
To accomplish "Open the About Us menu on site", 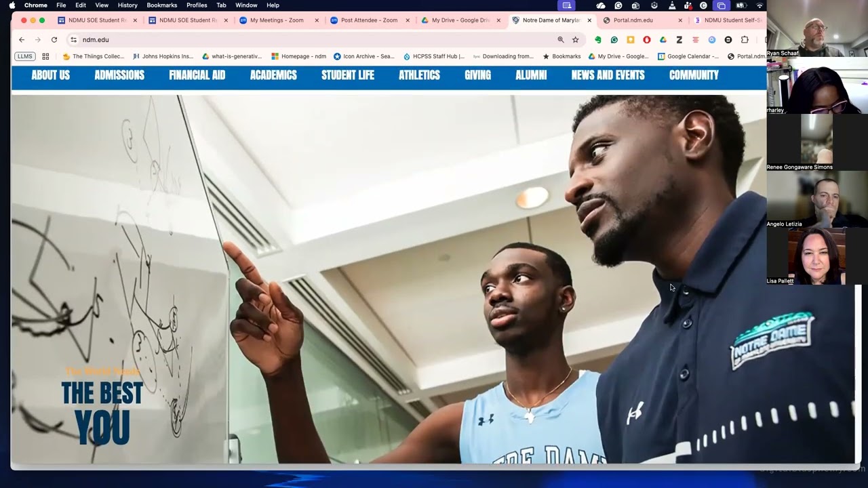I will 50,75.
